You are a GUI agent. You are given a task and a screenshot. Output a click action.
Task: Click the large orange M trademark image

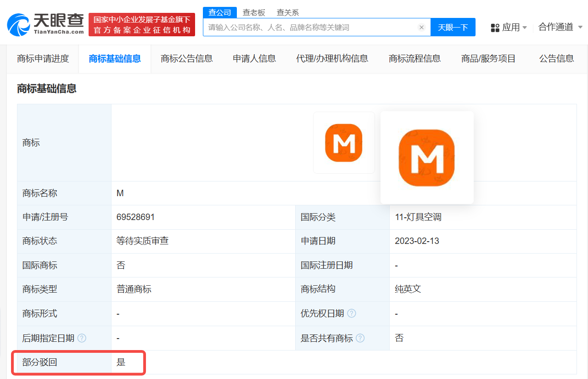[426, 158]
